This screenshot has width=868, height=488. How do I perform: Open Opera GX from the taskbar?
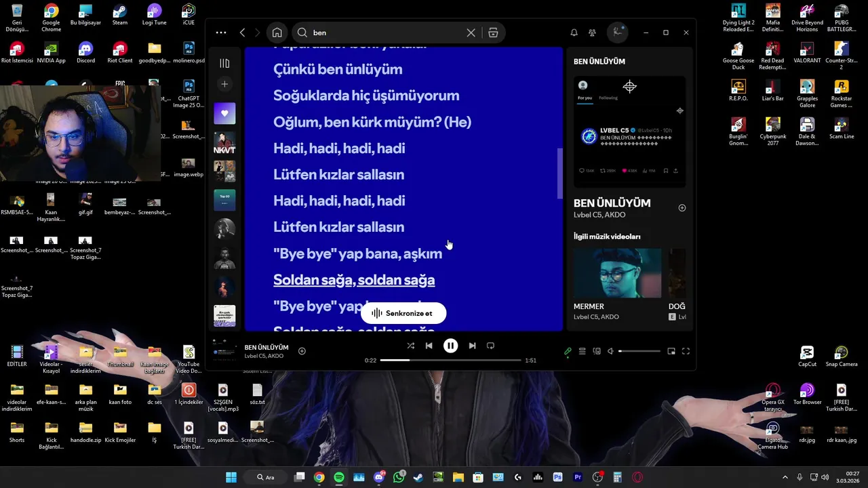coord(637,477)
